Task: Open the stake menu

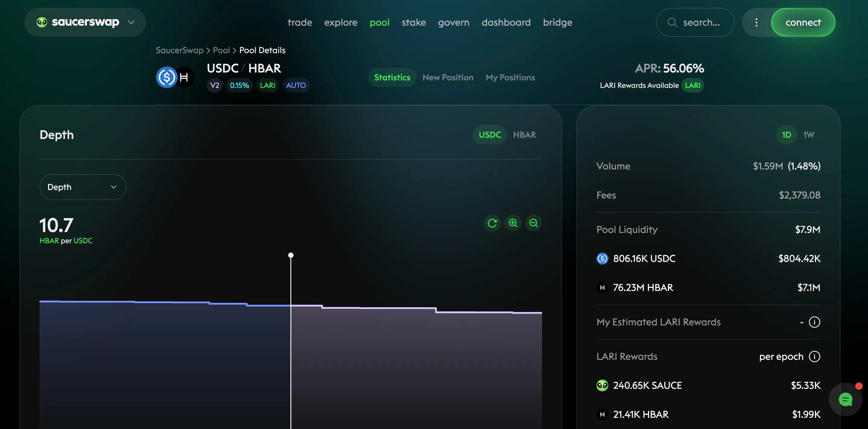Action: [413, 22]
